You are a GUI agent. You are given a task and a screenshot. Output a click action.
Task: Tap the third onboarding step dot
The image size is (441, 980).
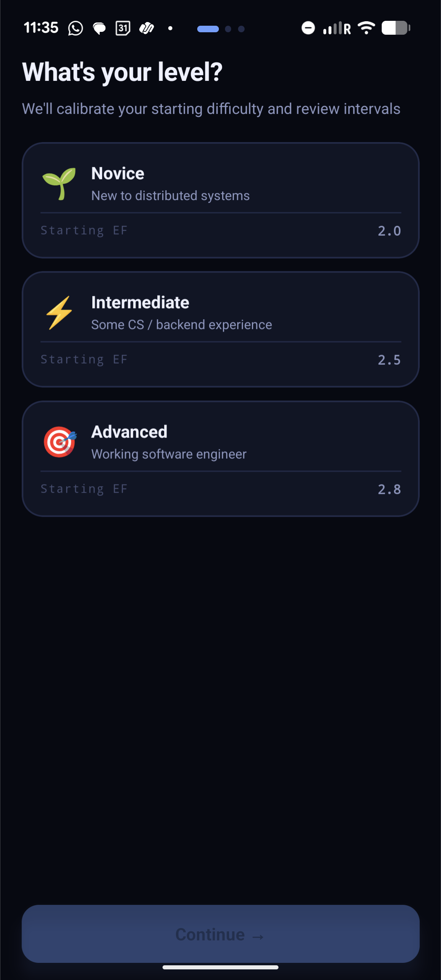tap(241, 29)
